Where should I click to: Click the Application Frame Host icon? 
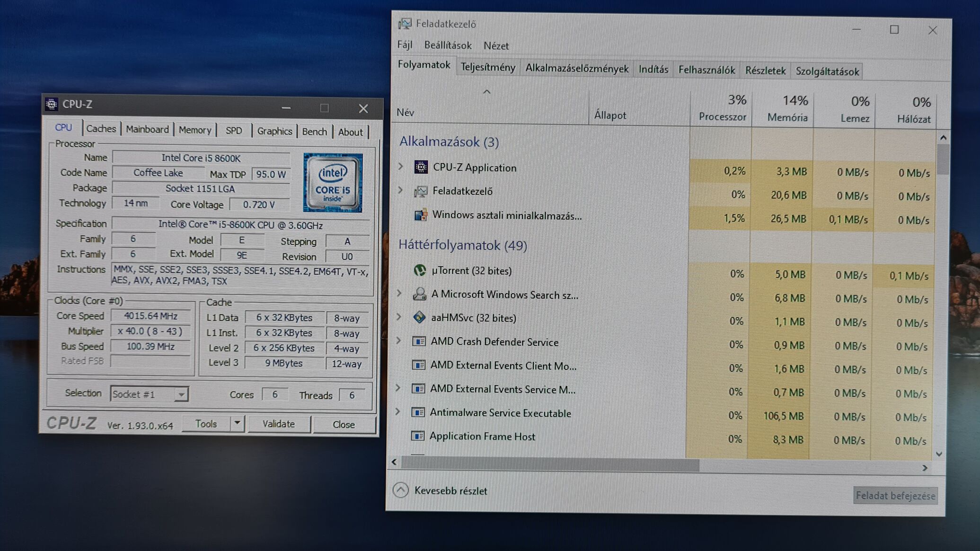point(417,436)
